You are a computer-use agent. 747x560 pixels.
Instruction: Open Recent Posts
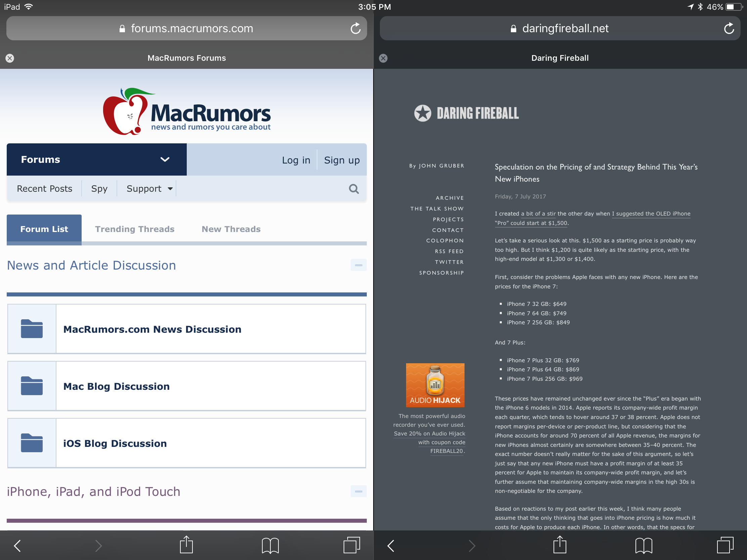coord(45,189)
